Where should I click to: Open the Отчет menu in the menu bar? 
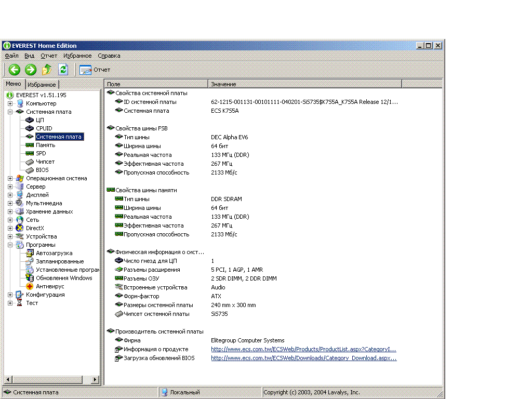pyautogui.click(x=49, y=56)
